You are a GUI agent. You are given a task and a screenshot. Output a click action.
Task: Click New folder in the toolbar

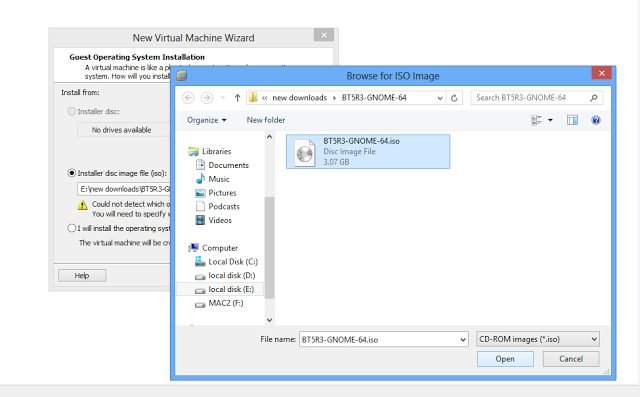pyautogui.click(x=266, y=120)
